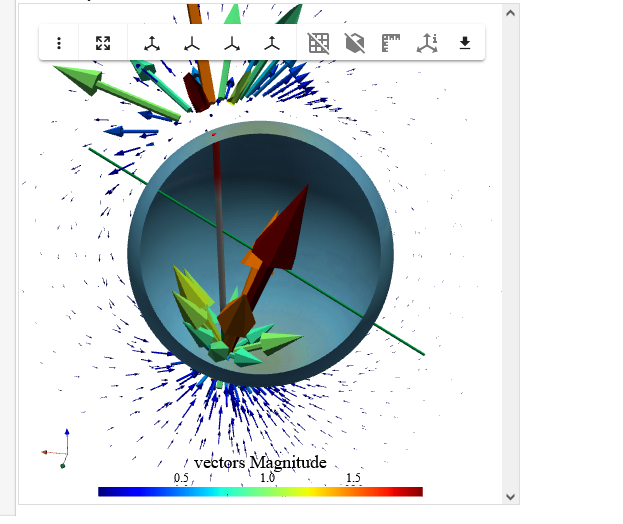The height and width of the screenshot is (524, 623).
Task: Click the second axes view icon
Action: (191, 43)
